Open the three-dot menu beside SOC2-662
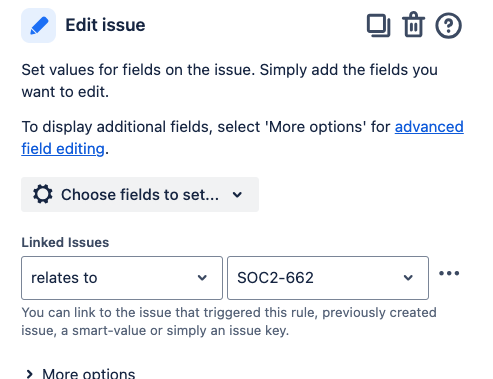The height and width of the screenshot is (379, 493). [x=449, y=274]
